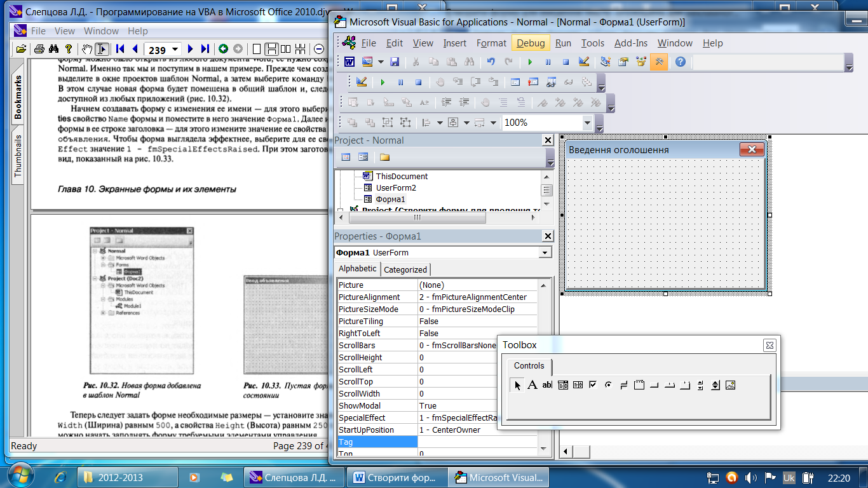The height and width of the screenshot is (488, 868).
Task: Activate the hand pan tool in DjVu viewer
Action: click(x=87, y=49)
